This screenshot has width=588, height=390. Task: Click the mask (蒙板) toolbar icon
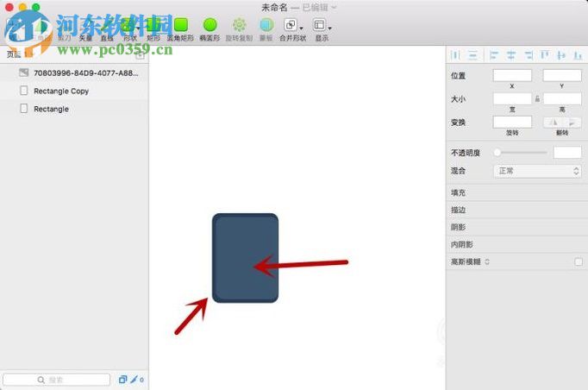click(266, 25)
